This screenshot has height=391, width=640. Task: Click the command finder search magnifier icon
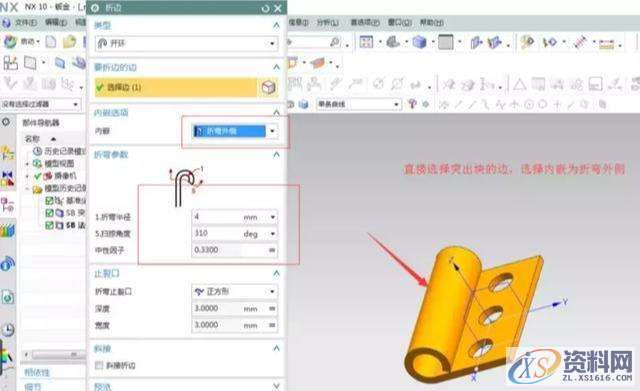pos(335,42)
